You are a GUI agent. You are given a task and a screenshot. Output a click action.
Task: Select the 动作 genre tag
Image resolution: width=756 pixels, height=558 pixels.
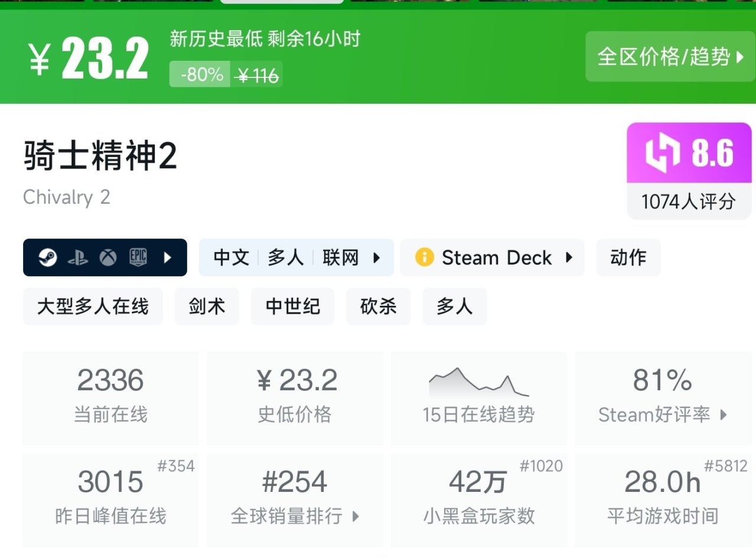click(x=628, y=257)
